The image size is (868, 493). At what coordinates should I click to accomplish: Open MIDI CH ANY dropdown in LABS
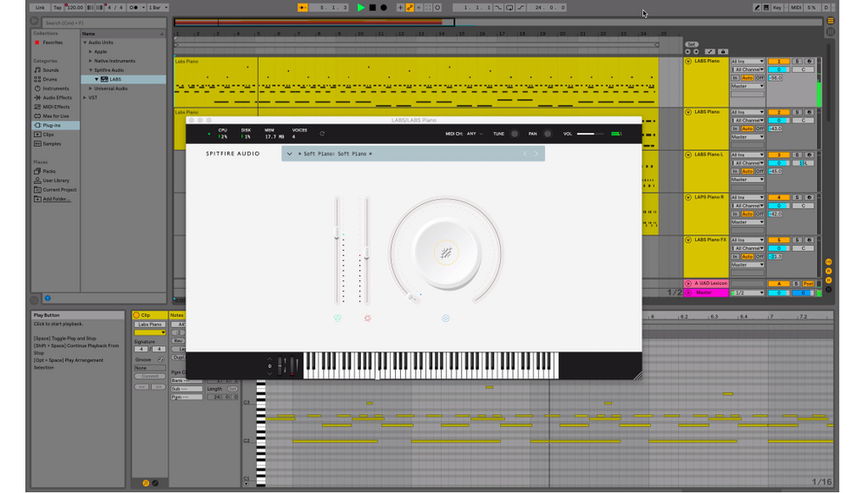coord(475,134)
